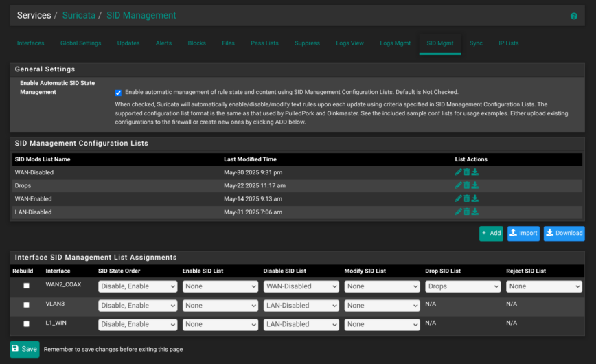Select the SID Mgmt tab
596x364 pixels.
click(439, 43)
